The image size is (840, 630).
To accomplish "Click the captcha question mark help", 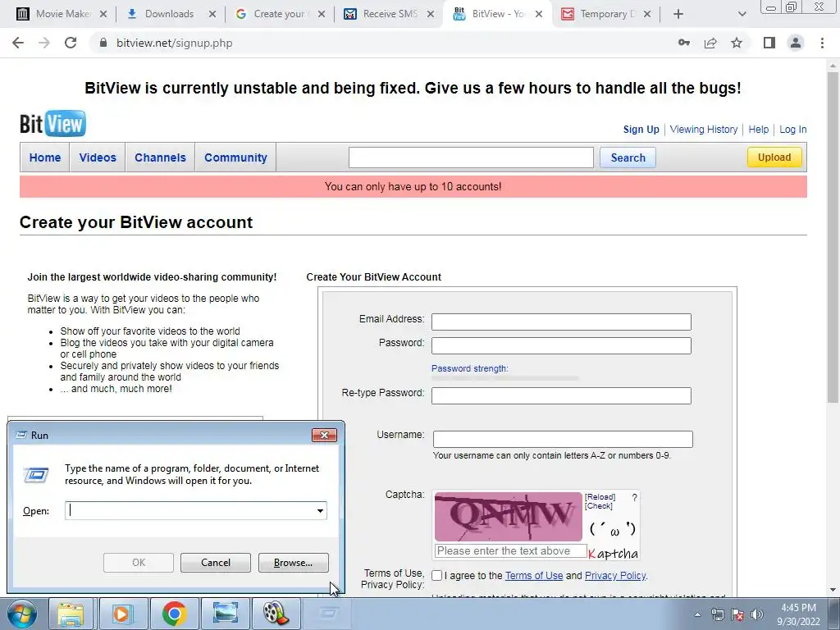I will point(634,498).
